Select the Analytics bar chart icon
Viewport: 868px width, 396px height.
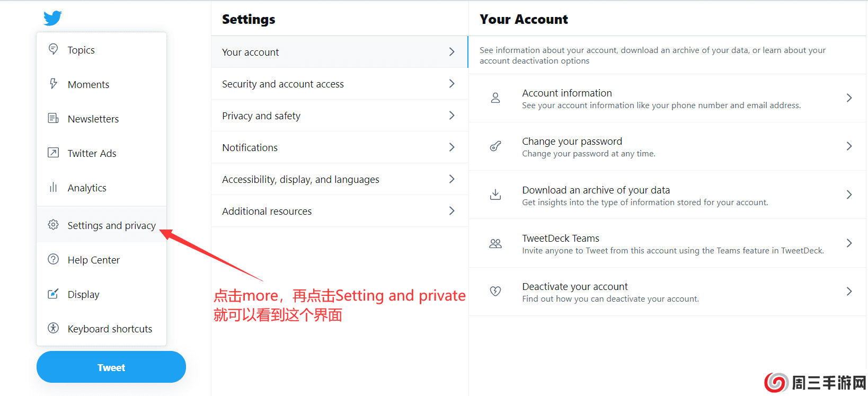(x=53, y=187)
